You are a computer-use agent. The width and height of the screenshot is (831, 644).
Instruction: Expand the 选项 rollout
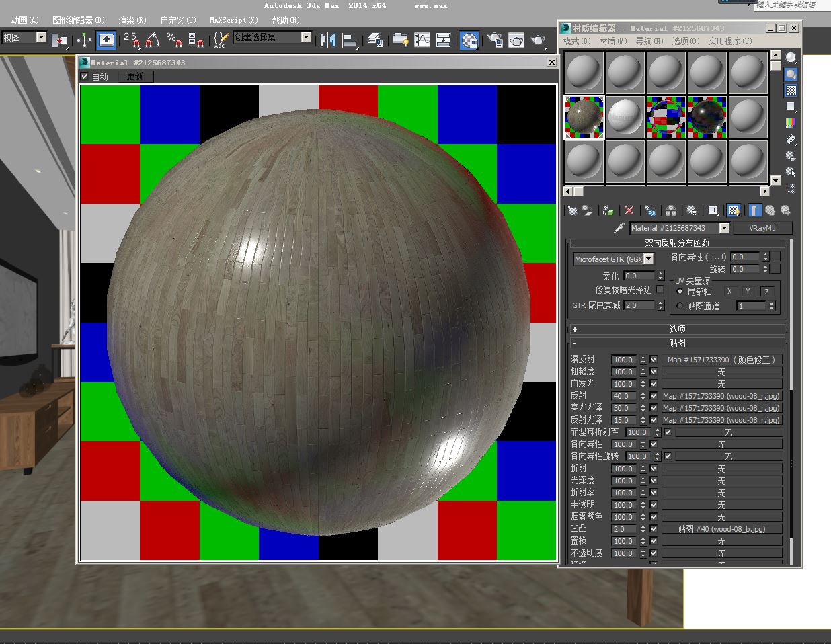pyautogui.click(x=677, y=329)
